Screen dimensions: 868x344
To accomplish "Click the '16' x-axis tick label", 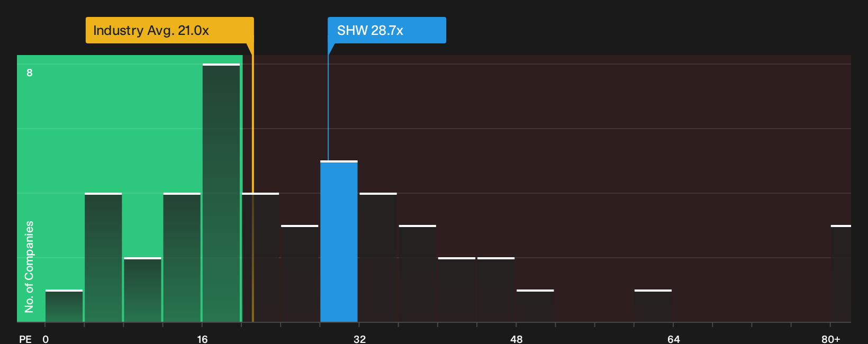I will (x=202, y=339).
